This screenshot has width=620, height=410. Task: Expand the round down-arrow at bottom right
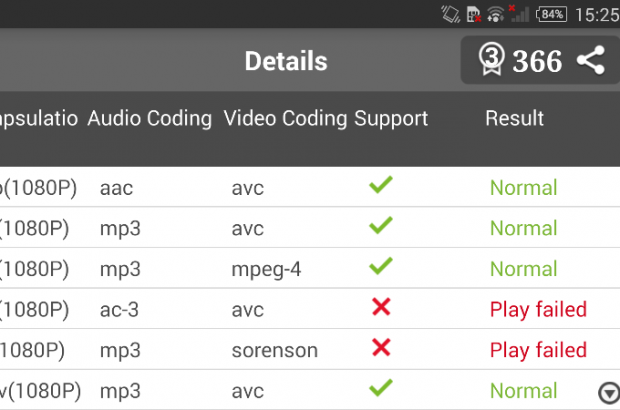click(x=606, y=392)
